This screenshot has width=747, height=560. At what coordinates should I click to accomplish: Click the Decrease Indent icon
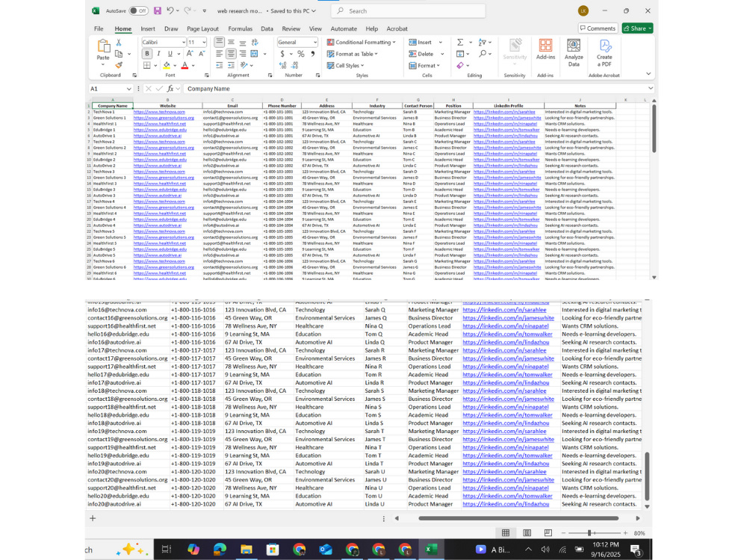point(219,65)
